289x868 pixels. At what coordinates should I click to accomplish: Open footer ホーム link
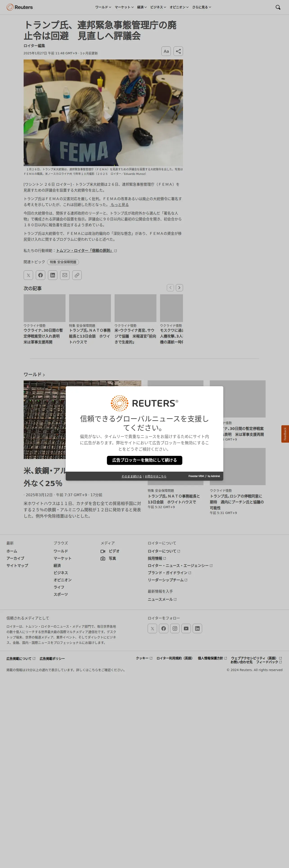pos(12,551)
